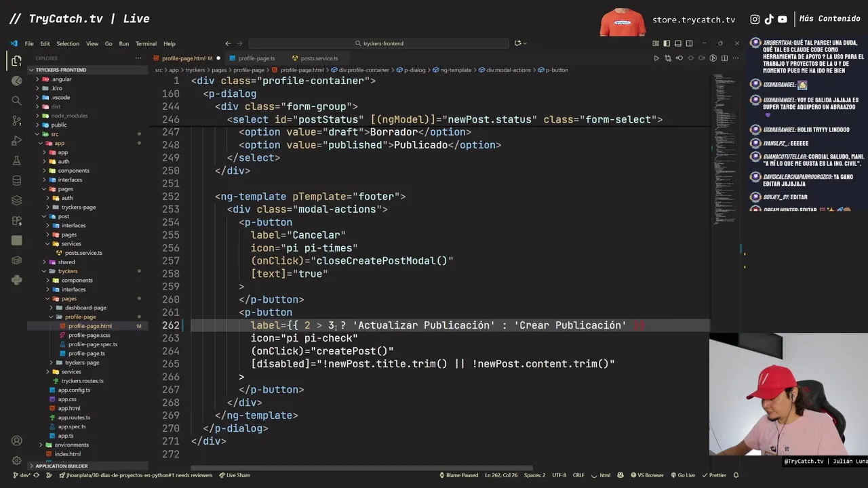Open the Run and Debug view icon
Viewport: 868px width, 488px height.
coord(16,141)
